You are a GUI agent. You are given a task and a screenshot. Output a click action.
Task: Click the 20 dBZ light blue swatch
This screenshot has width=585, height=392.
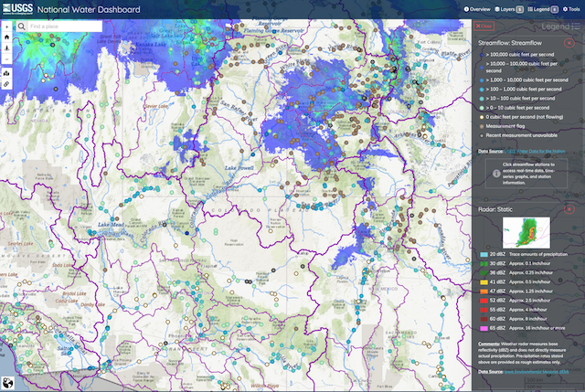(x=484, y=254)
